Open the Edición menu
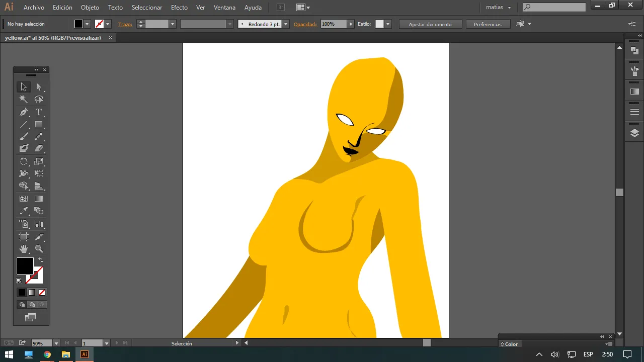 click(x=62, y=8)
